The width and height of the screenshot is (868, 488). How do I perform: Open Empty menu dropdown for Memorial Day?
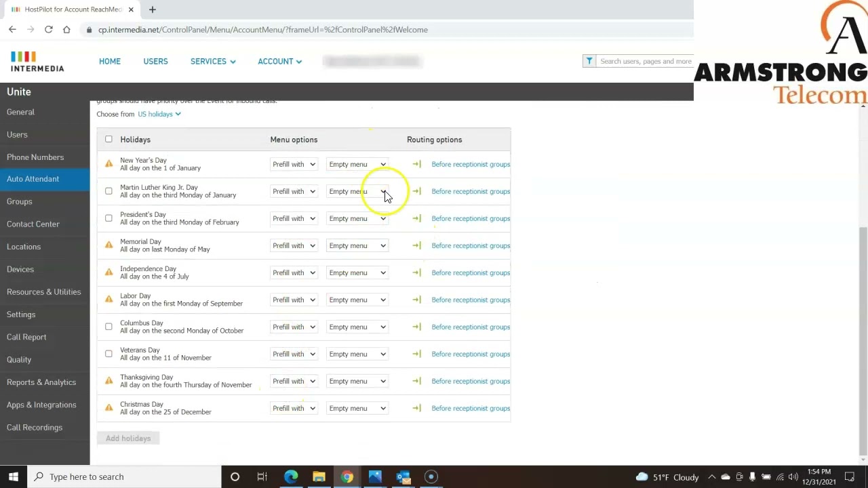point(357,245)
